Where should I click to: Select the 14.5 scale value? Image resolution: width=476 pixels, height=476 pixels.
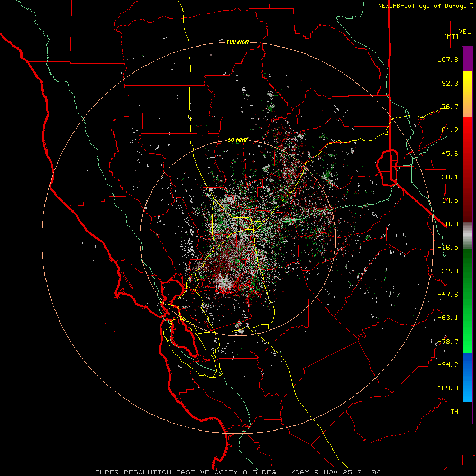coord(450,200)
